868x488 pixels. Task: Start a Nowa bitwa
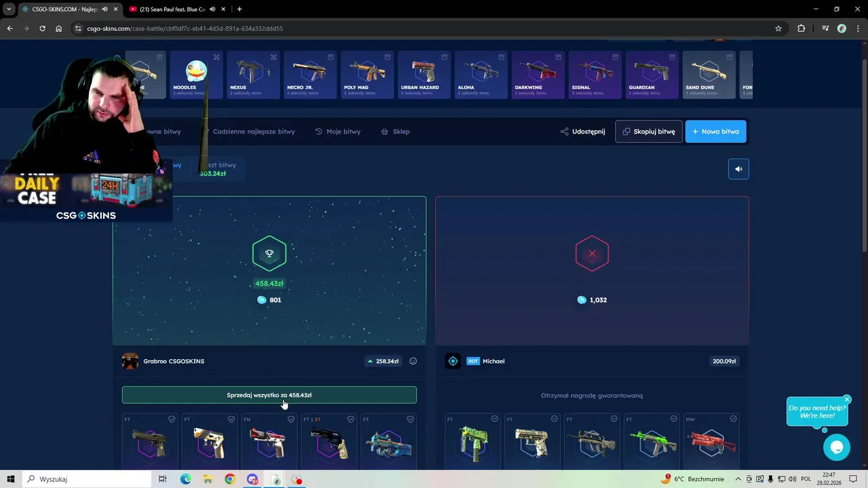pos(715,131)
